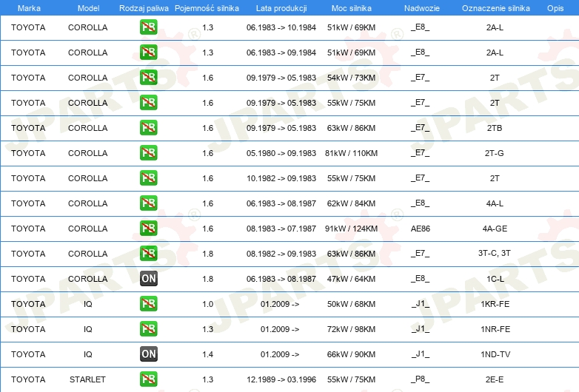Click the Lata produkcji column header
579x392 pixels.
click(281, 8)
